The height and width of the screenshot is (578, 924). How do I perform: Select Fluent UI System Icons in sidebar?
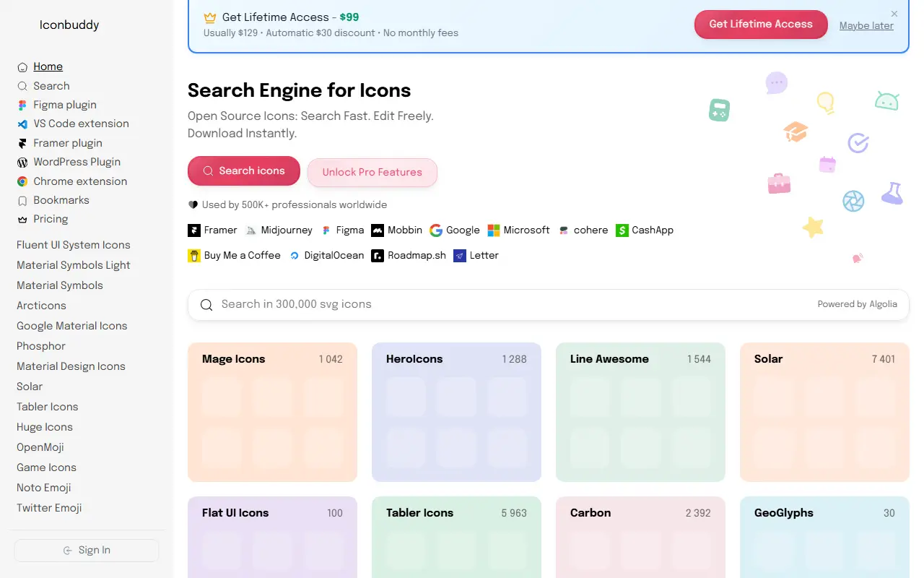tap(74, 245)
